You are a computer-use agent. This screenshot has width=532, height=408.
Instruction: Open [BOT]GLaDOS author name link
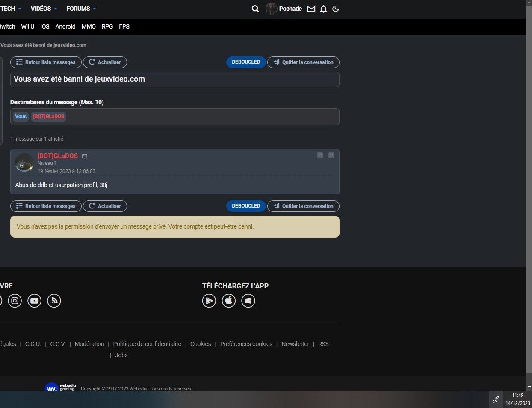58,156
